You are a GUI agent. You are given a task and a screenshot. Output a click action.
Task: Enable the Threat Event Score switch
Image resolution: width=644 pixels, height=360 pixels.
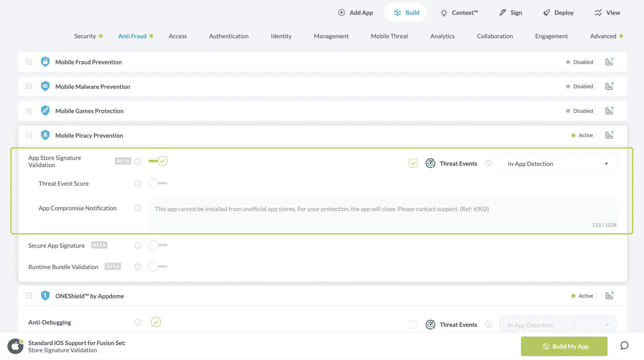point(158,183)
